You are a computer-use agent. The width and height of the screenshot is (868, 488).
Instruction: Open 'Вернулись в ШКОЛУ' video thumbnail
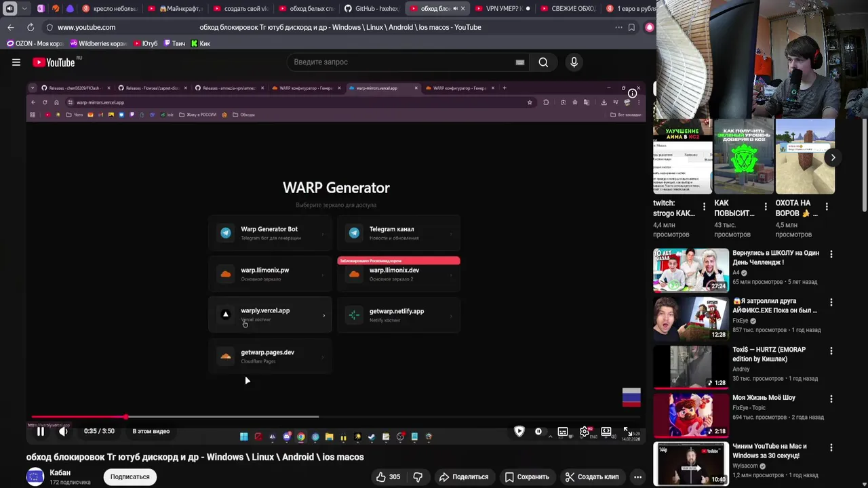click(691, 270)
